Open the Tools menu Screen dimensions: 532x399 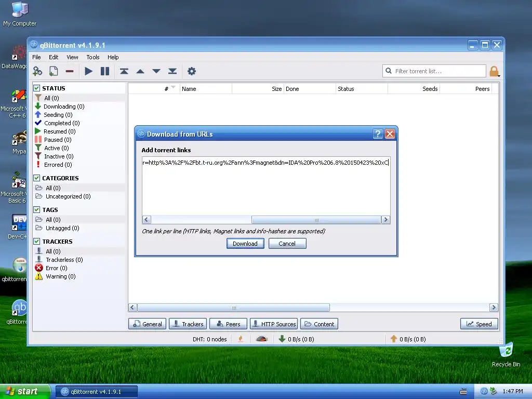click(x=92, y=57)
